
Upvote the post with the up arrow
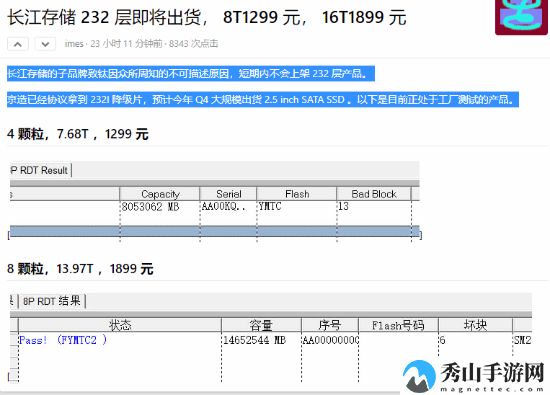pyautogui.click(x=18, y=44)
